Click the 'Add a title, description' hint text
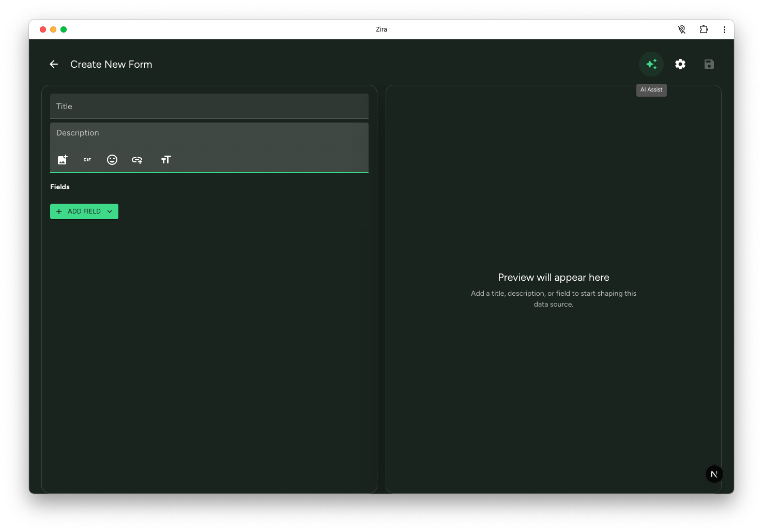 [x=554, y=299]
